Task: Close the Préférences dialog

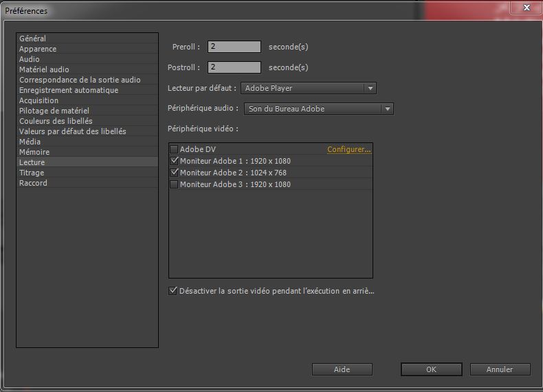Action: 527,8
